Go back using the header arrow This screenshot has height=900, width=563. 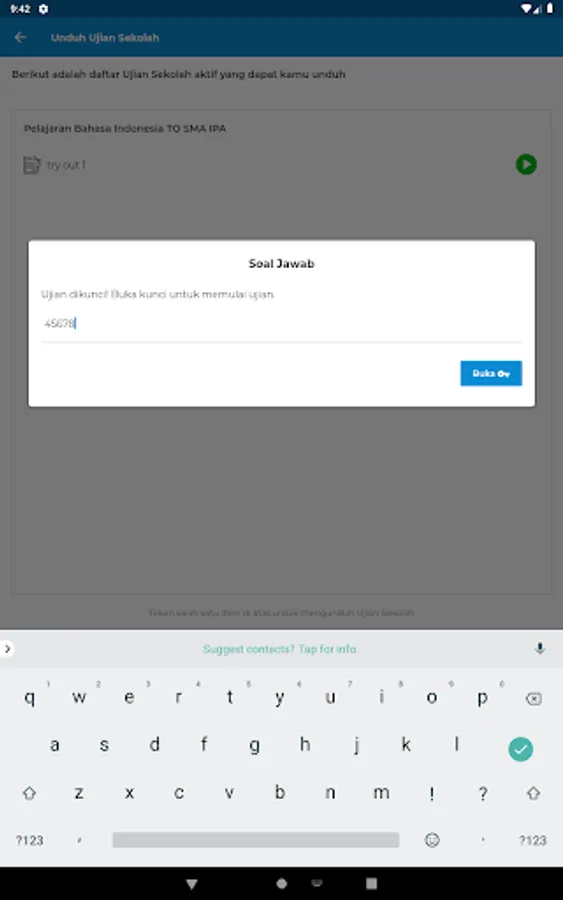[x=21, y=37]
